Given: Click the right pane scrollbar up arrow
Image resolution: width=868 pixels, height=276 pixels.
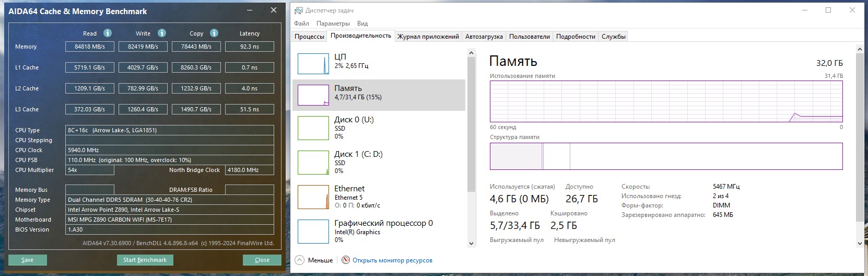Looking at the screenshot, I should point(860,50).
